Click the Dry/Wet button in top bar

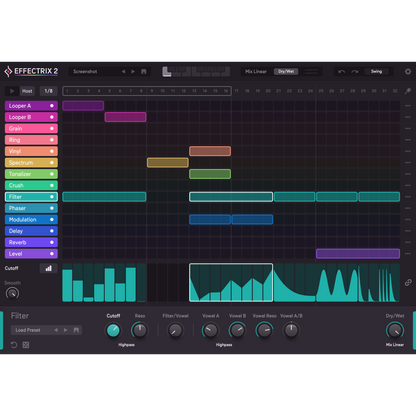click(286, 71)
